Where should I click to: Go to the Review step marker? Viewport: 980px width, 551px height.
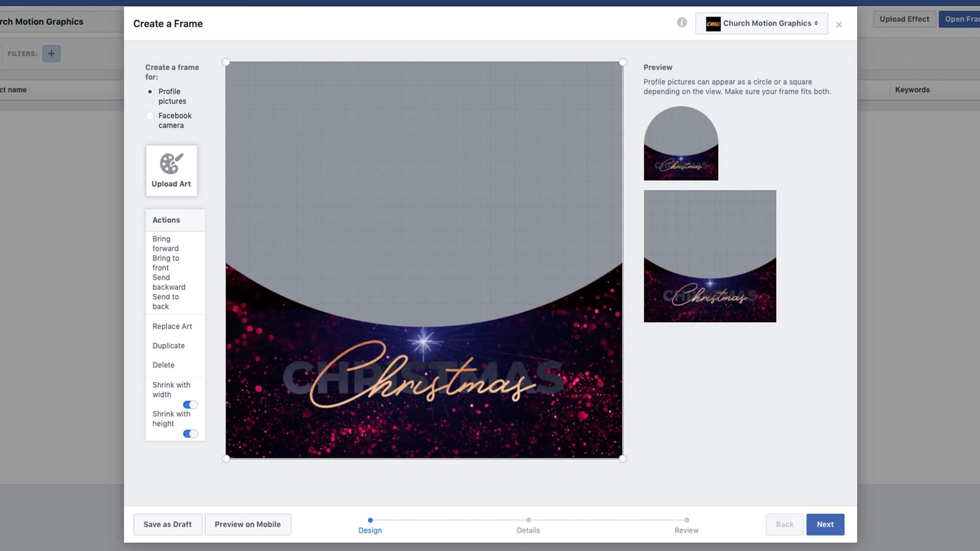[687, 520]
